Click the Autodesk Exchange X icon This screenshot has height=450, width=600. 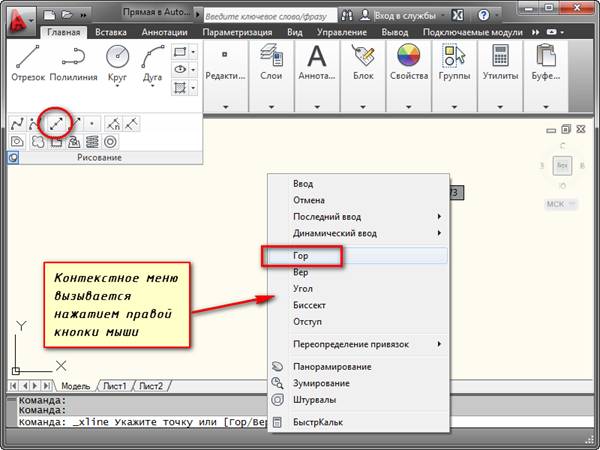tap(457, 15)
